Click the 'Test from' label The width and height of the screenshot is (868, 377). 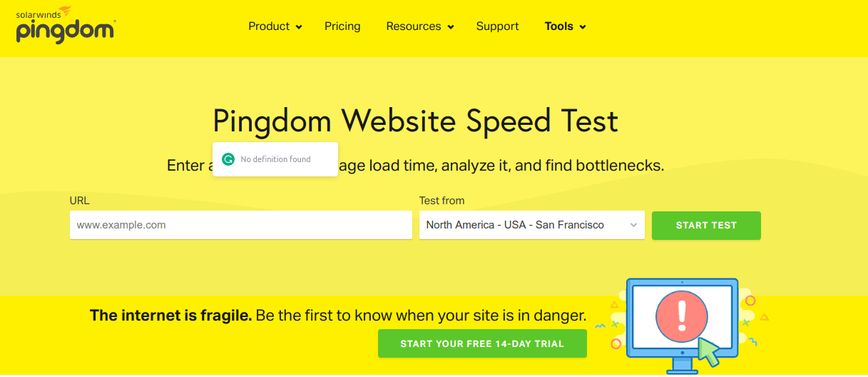(441, 201)
